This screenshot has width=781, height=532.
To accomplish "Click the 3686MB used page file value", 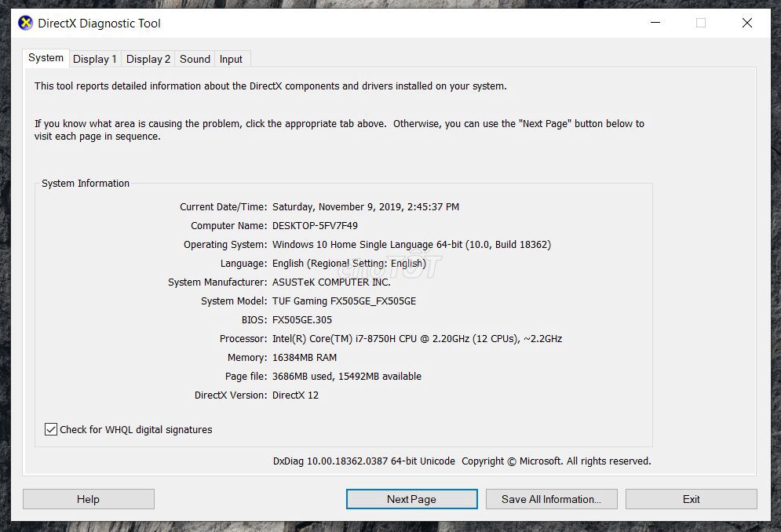I will click(347, 376).
